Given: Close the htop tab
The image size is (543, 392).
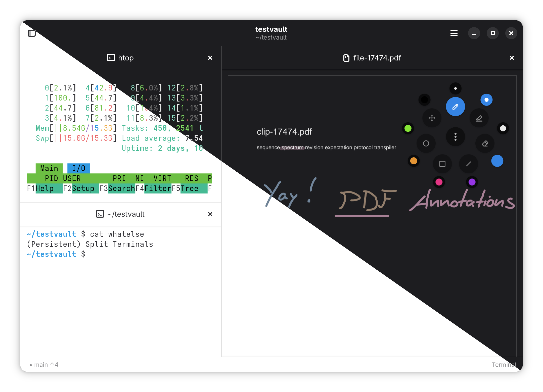Looking at the screenshot, I should [210, 58].
